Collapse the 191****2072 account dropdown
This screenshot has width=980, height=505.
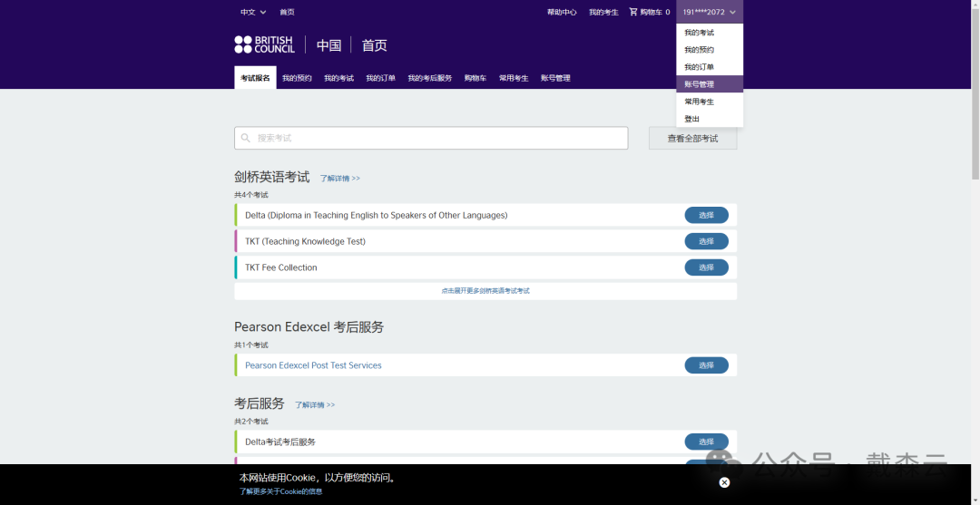(710, 12)
